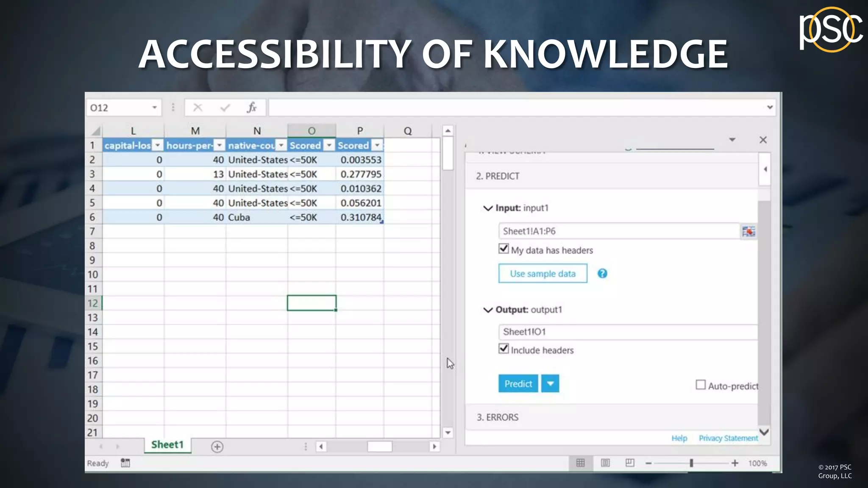The height and width of the screenshot is (488, 868).
Task: Expand the formula bar with the chevron
Action: pyautogui.click(x=770, y=107)
